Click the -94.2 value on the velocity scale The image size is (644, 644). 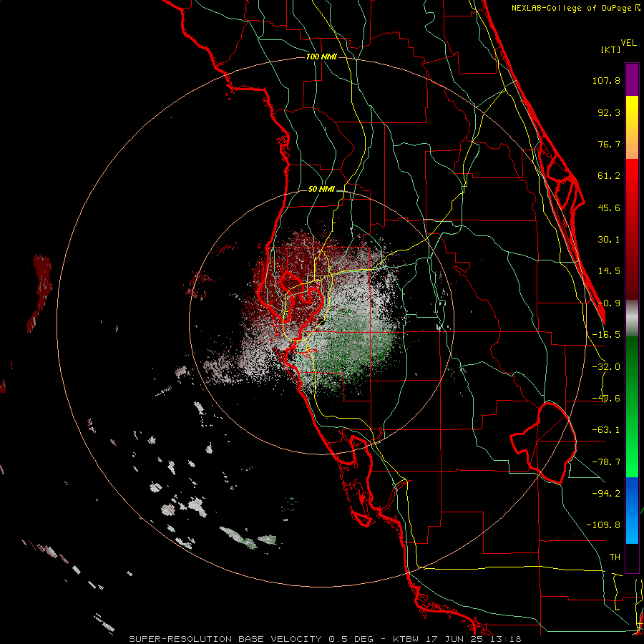(606, 493)
